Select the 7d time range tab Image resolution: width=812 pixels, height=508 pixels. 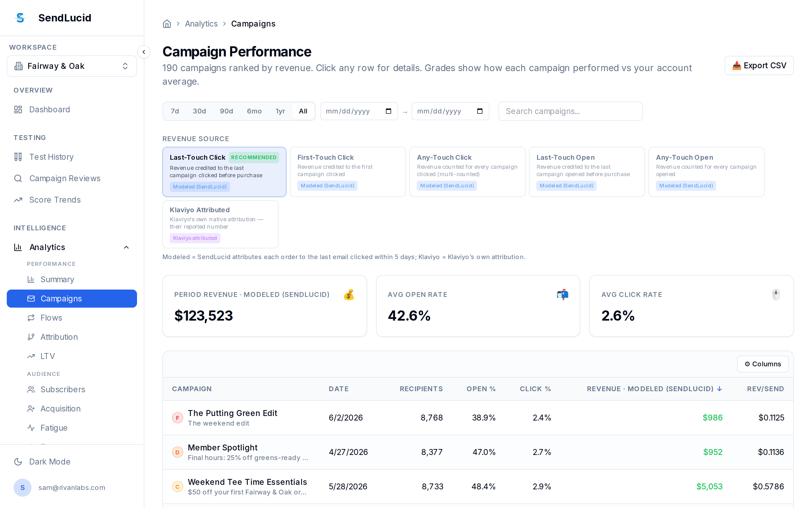pyautogui.click(x=175, y=111)
